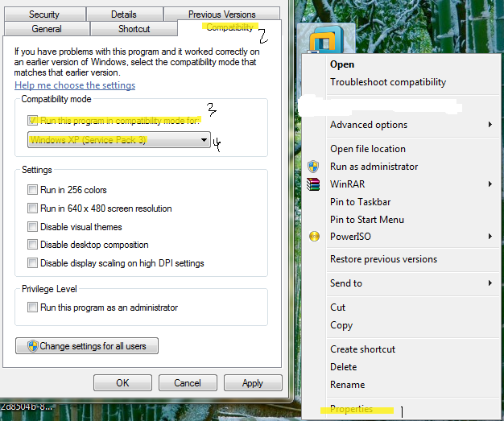
Task: Expand the Send to submenu arrow
Action: (x=490, y=283)
